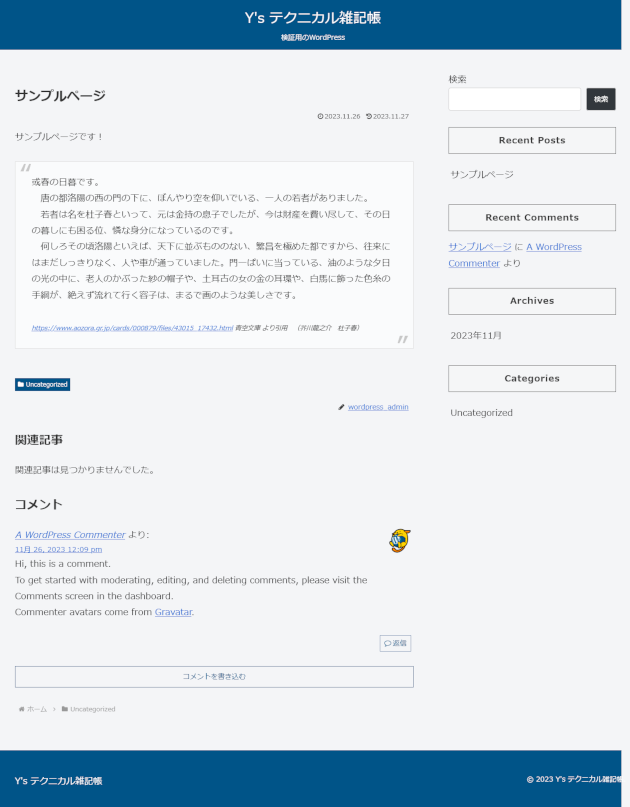Open the site title Y's テクニカル雑記帳 in header
This screenshot has height=807, width=630.
312,18
